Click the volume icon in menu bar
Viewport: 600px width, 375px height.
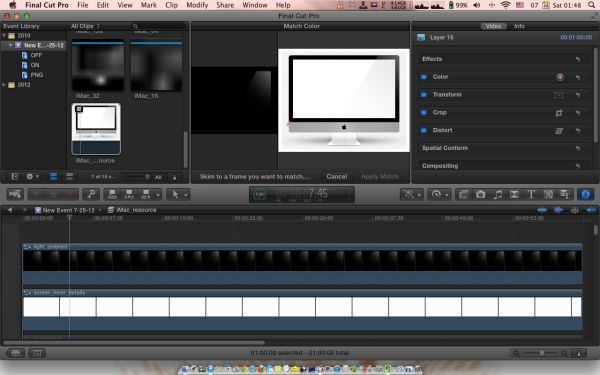tap(477, 5)
